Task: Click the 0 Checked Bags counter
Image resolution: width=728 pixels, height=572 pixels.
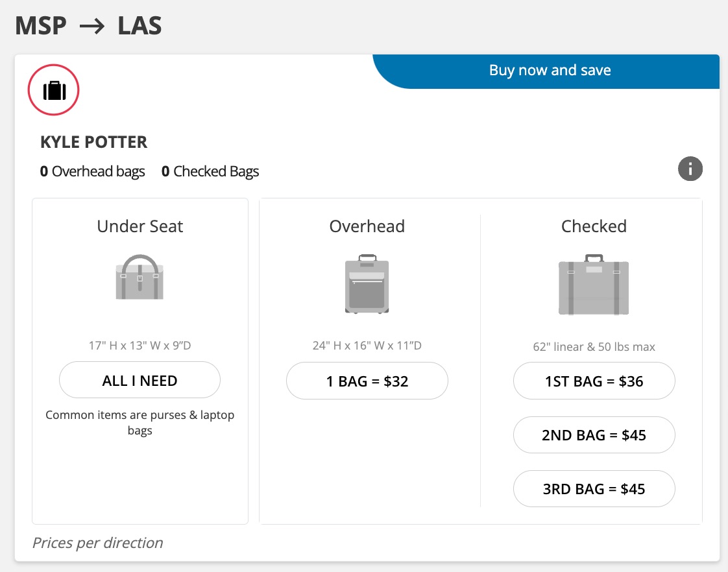Action: [209, 171]
